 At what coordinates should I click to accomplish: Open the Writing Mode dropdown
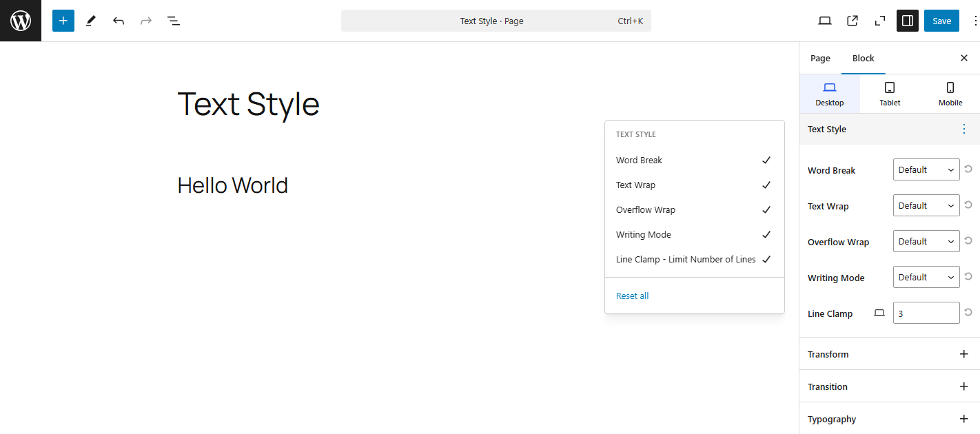coord(926,277)
